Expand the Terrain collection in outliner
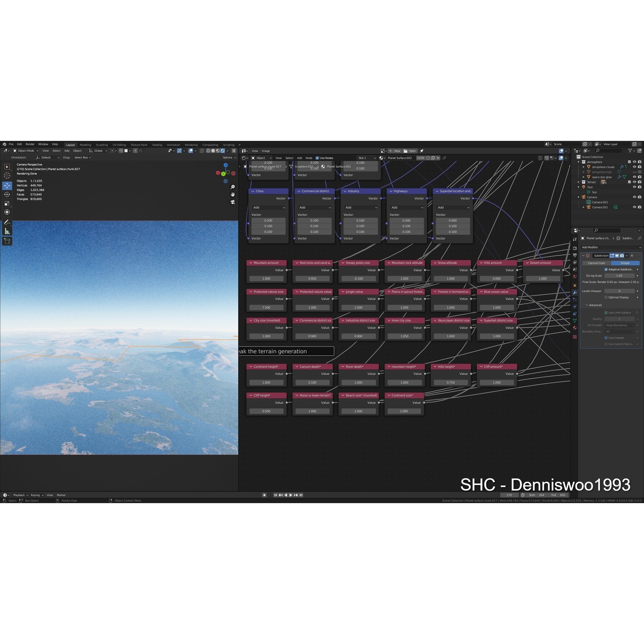This screenshot has height=644, width=644. (579, 182)
